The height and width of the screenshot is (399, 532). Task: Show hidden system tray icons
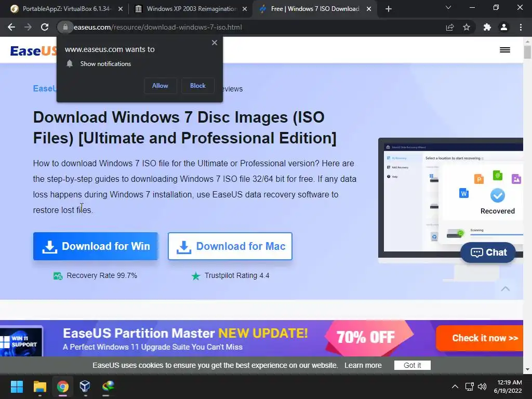[455, 387]
